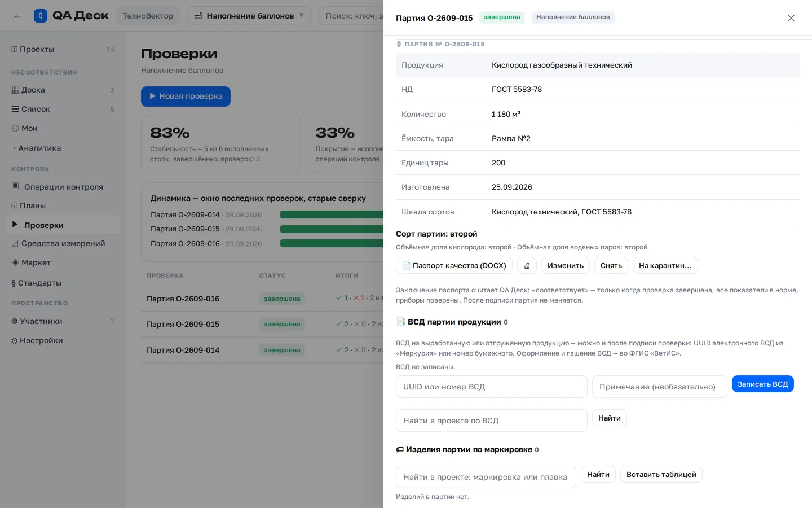The width and height of the screenshot is (812, 508).
Task: Click the завершена status badge in panel header
Action: (x=502, y=17)
